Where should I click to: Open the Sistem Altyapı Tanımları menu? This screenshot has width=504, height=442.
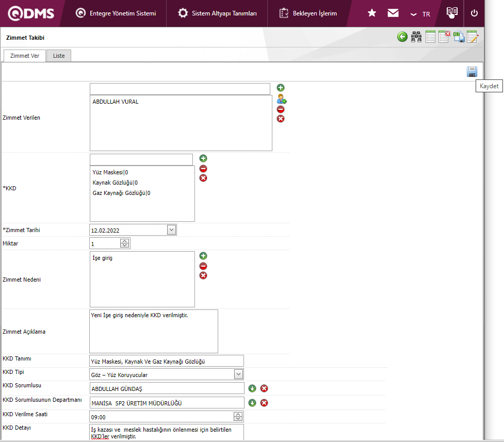coord(217,13)
